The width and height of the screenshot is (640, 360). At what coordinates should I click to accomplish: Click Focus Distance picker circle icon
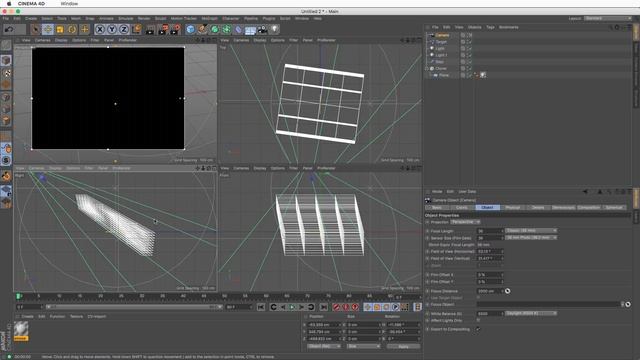coord(507,291)
